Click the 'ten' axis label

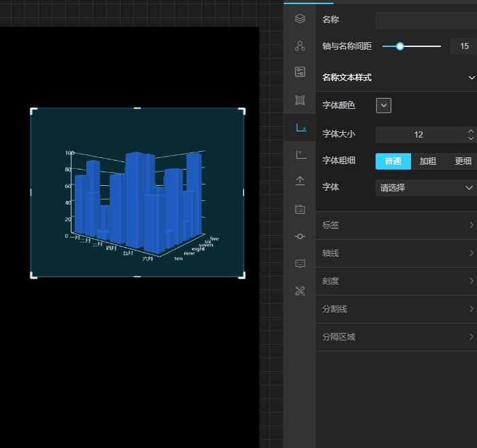coord(178,259)
